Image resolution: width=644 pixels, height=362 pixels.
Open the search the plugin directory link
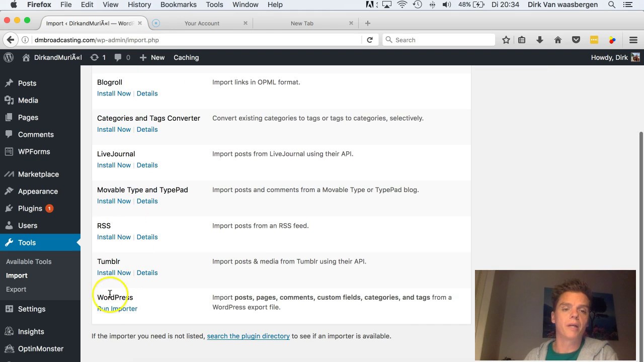click(x=248, y=336)
